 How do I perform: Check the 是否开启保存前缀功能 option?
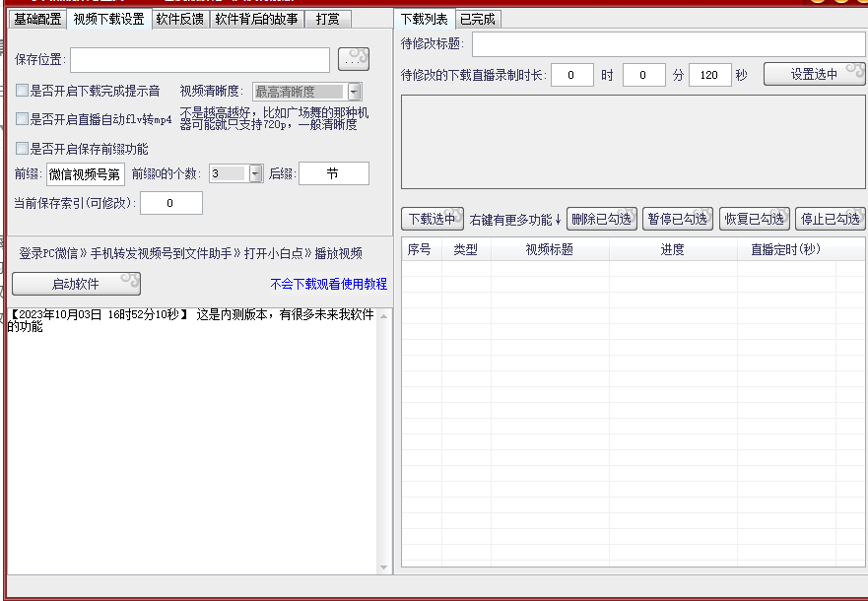(x=22, y=149)
